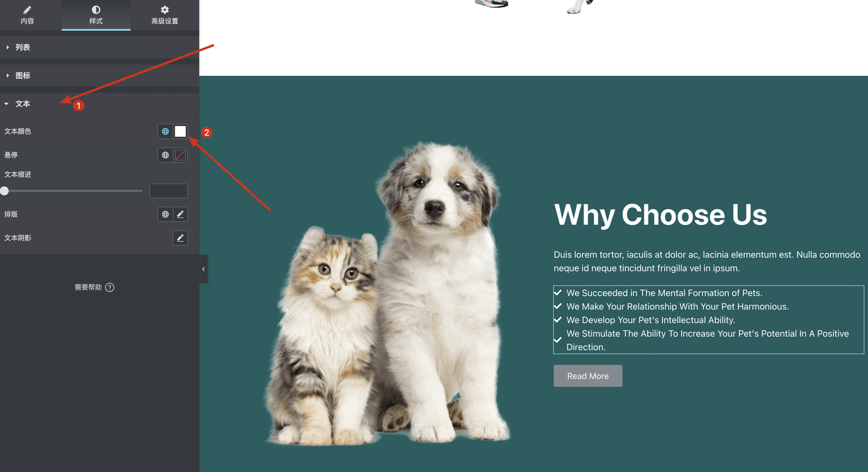
Task: Collapse the editor side panel arrow
Action: pos(203,269)
